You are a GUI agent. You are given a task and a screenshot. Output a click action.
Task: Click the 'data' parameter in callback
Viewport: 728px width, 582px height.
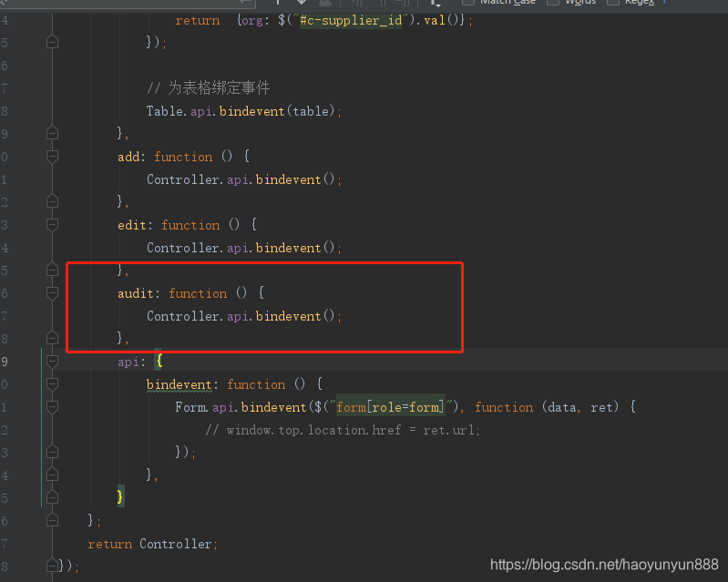(562, 407)
